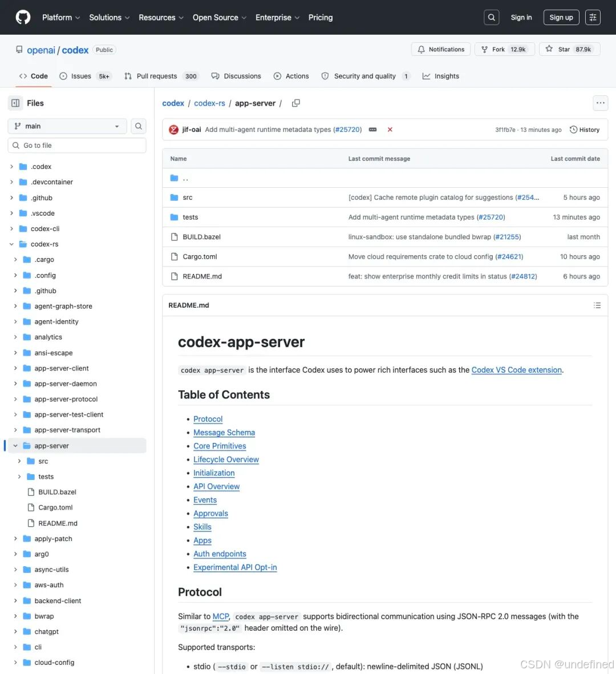
Task: Open the History link
Action: click(584, 130)
